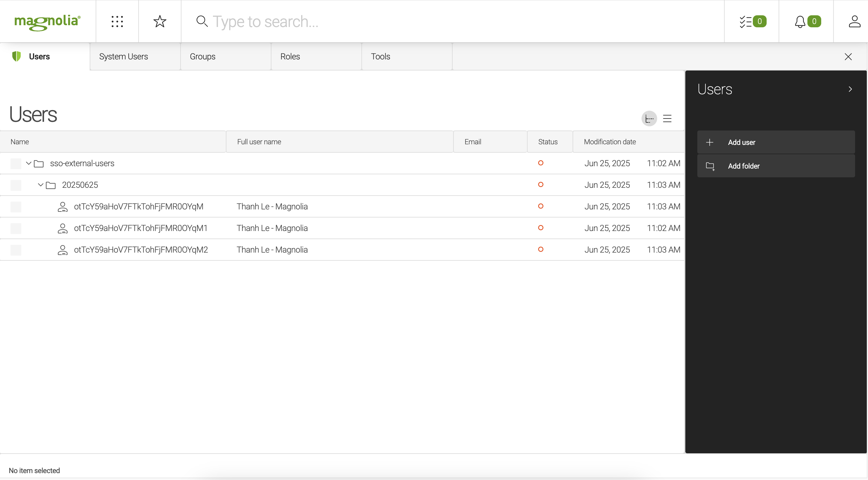
Task: Click user icon for otTcY59aHoV7FTkTohFjFMR0OYqM2
Action: click(x=62, y=250)
